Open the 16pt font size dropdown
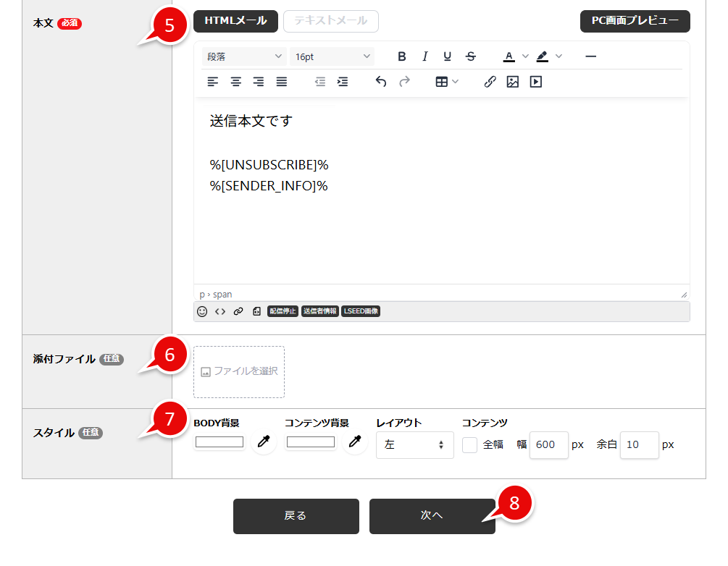 331,56
